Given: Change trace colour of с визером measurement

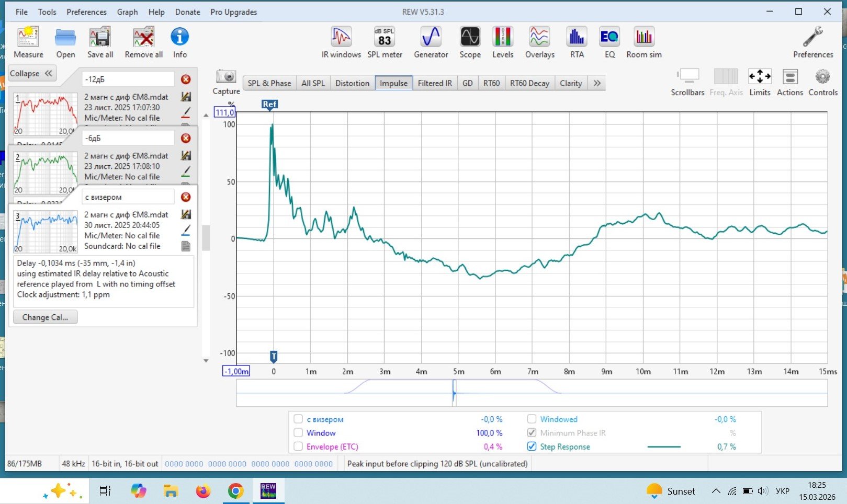Looking at the screenshot, I should (186, 230).
